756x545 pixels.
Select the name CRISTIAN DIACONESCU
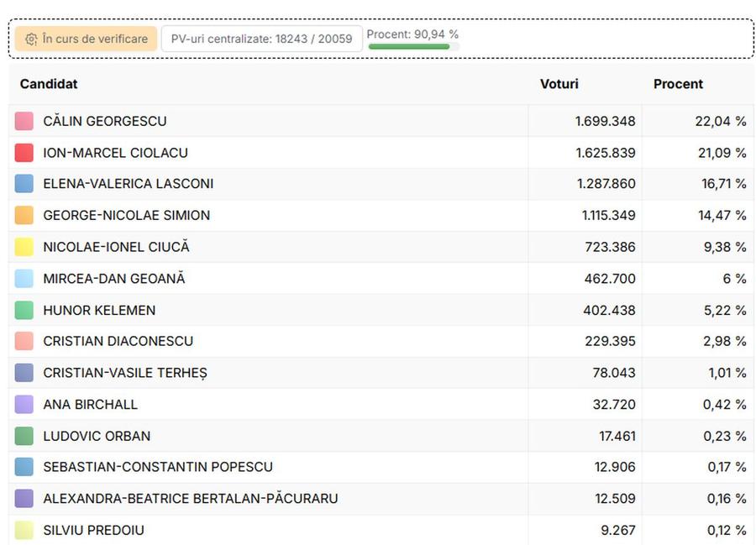pyautogui.click(x=118, y=341)
